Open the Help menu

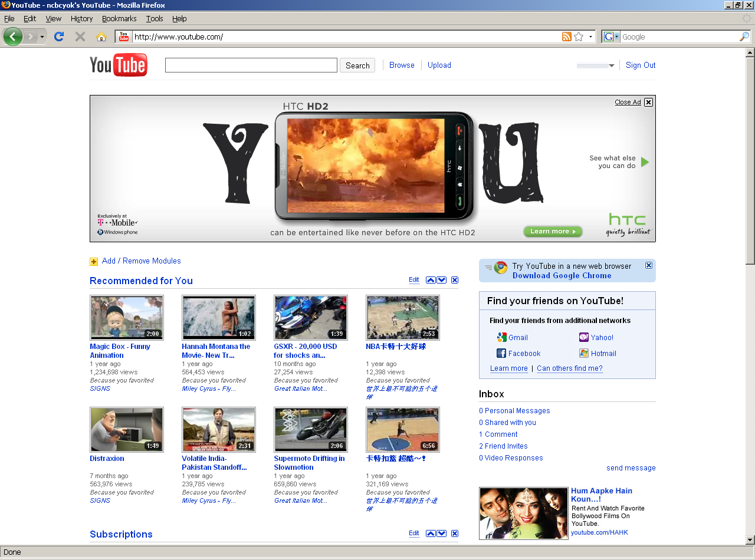(179, 18)
